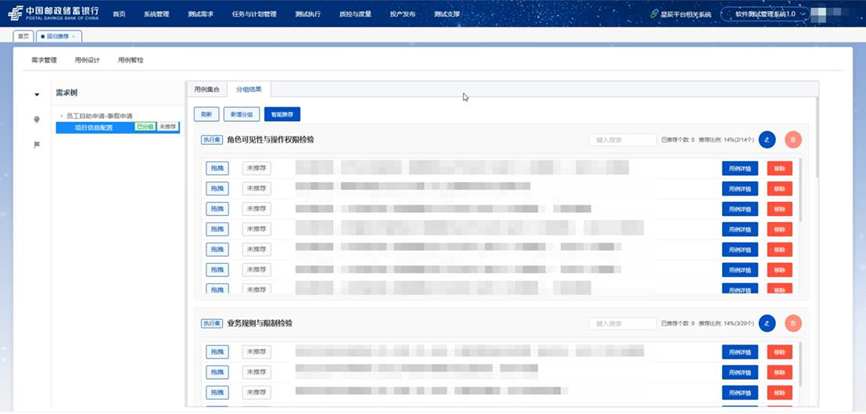Click delete icon for 业务规则与限制检验 group

click(x=793, y=323)
